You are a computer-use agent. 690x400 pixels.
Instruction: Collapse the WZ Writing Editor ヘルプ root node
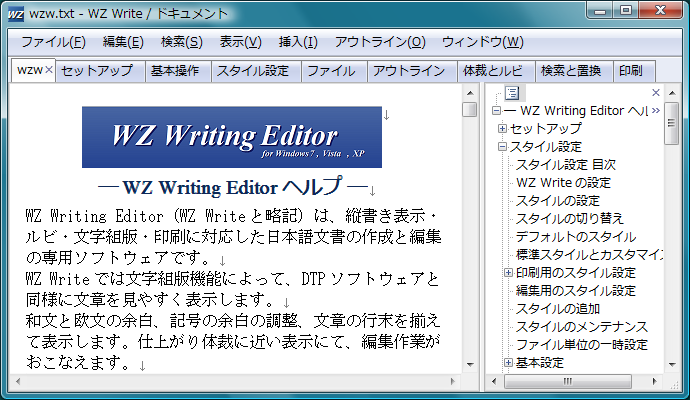pyautogui.click(x=496, y=110)
